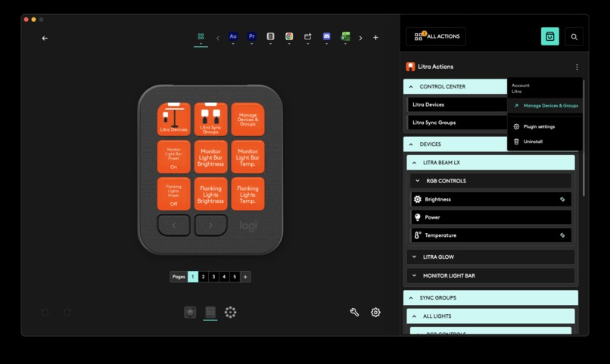This screenshot has height=364, width=610.
Task: Select the Flanking Lights Temp. key
Action: pyautogui.click(x=247, y=194)
